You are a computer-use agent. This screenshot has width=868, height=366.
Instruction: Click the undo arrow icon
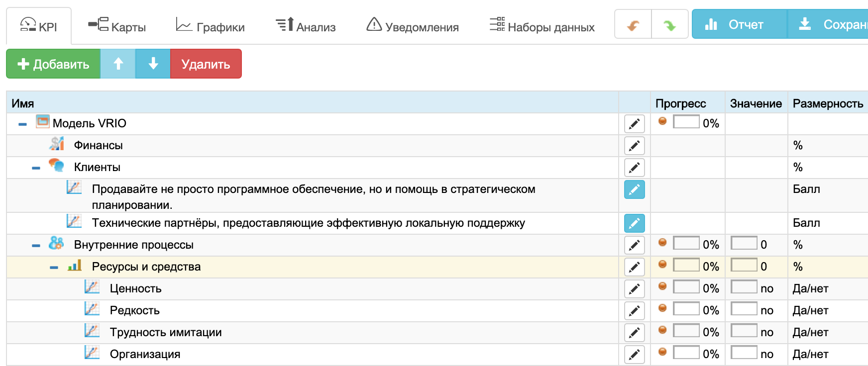pos(633,25)
